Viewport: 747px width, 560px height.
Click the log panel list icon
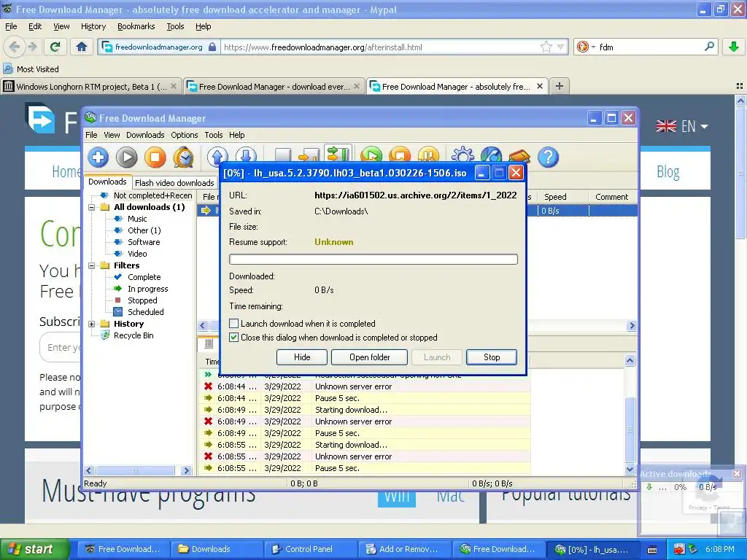pos(208,343)
